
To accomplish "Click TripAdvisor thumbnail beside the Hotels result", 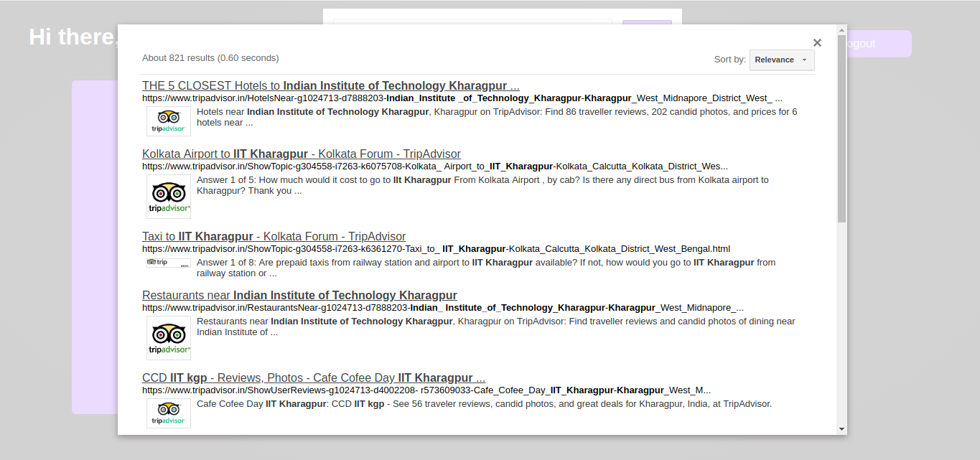I will (x=169, y=121).
